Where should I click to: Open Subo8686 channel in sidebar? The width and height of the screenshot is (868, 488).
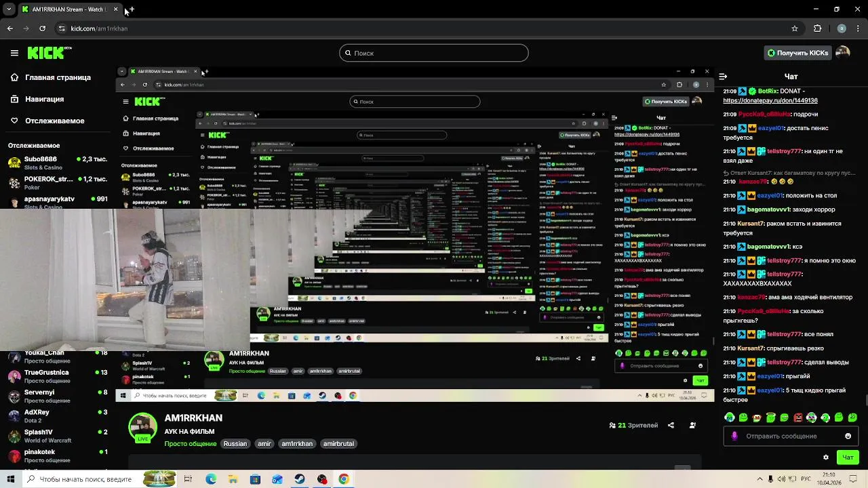pyautogui.click(x=58, y=162)
